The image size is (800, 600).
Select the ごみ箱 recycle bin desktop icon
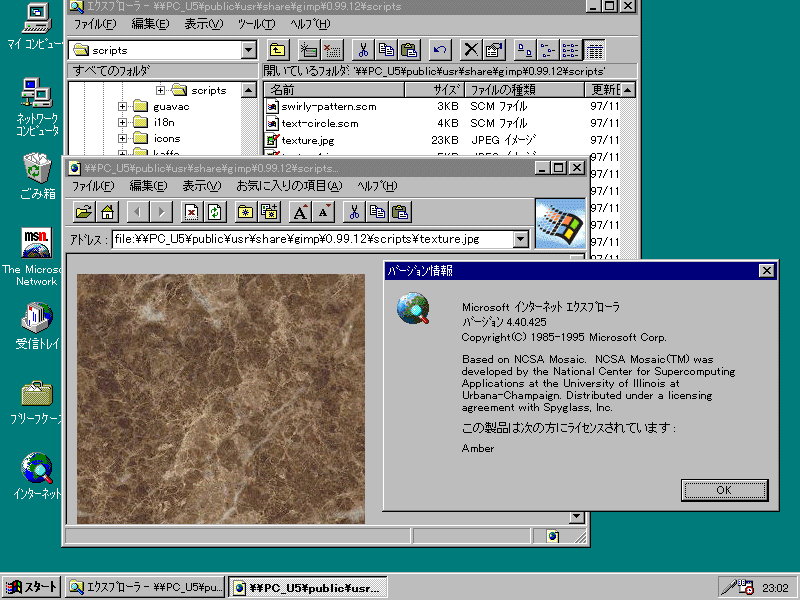click(37, 176)
